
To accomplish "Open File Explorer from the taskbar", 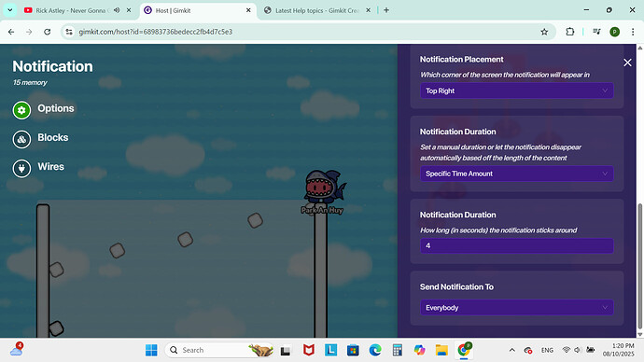I will click(441, 350).
